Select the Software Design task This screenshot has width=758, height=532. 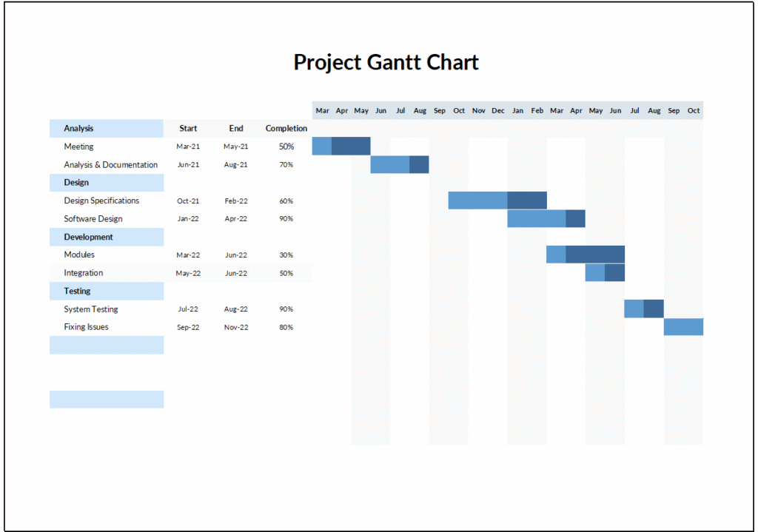(x=92, y=218)
